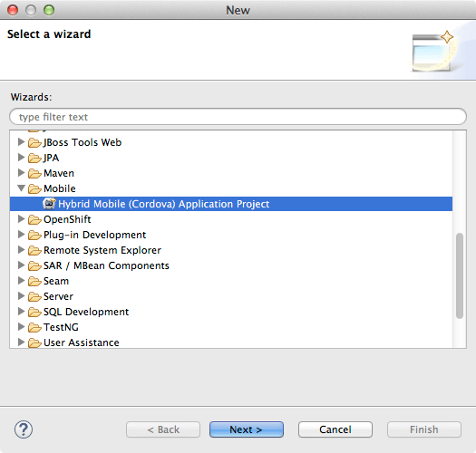The image size is (476, 453).
Task: Select the User Assistance entry
Action: coord(82,342)
